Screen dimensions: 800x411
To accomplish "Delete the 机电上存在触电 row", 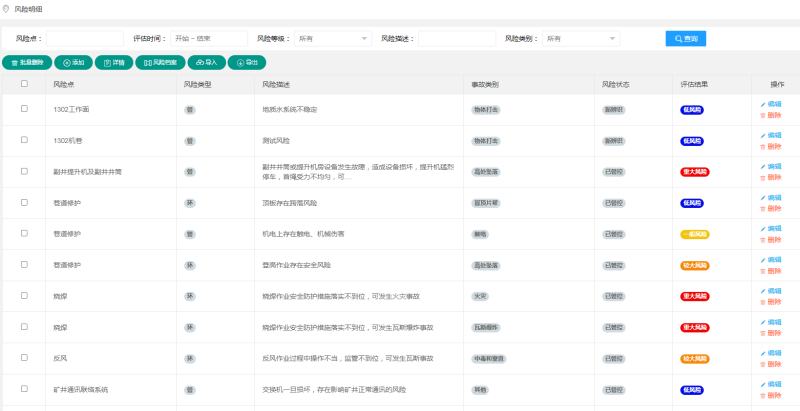I will 771,240.
